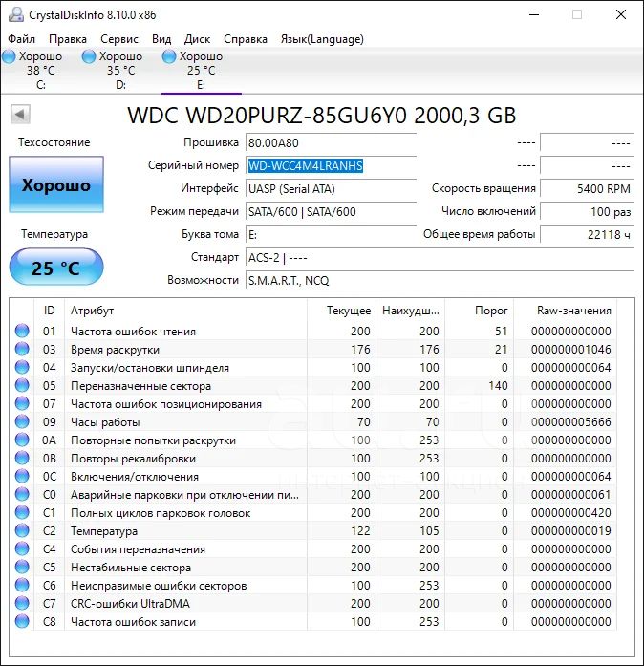This screenshot has height=666, width=644.
Task: Click status orb for attribute 04 row
Action: (x=22, y=367)
